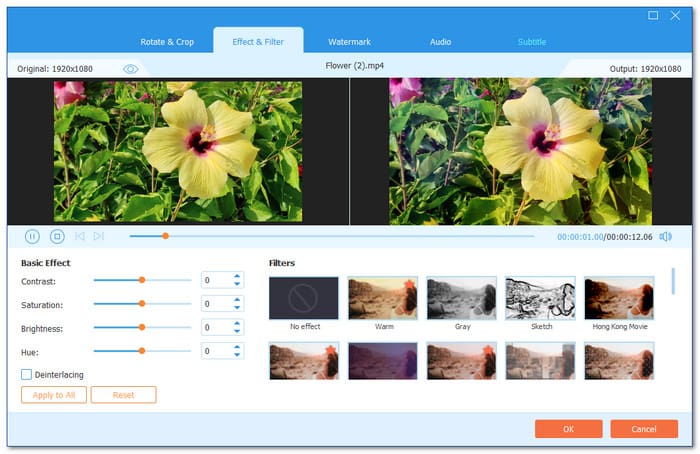700x454 pixels.
Task: Increase the Brightness value with up arrow
Action: 237,324
